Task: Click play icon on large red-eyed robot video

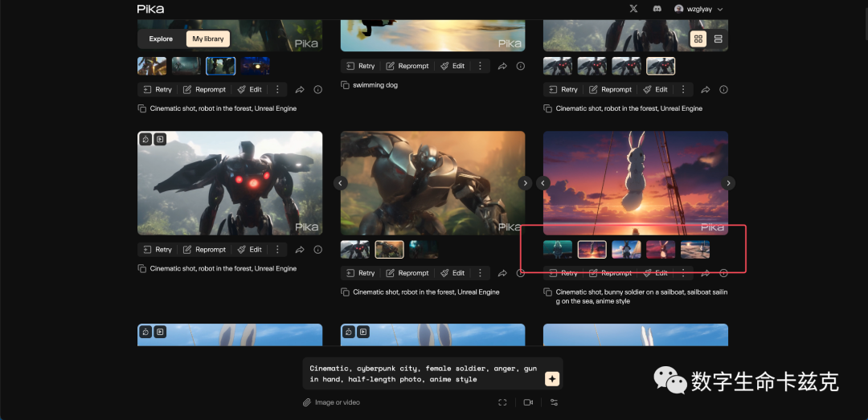Action: 160,140
